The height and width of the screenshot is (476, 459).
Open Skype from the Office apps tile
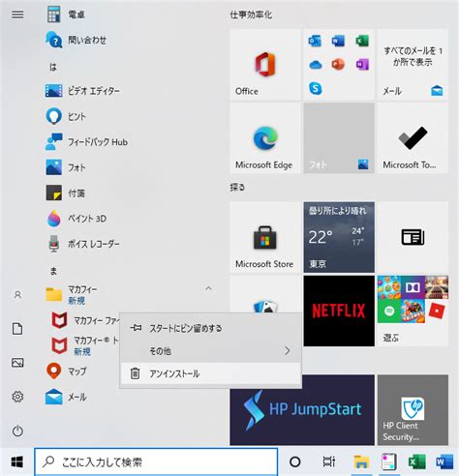[x=316, y=88]
